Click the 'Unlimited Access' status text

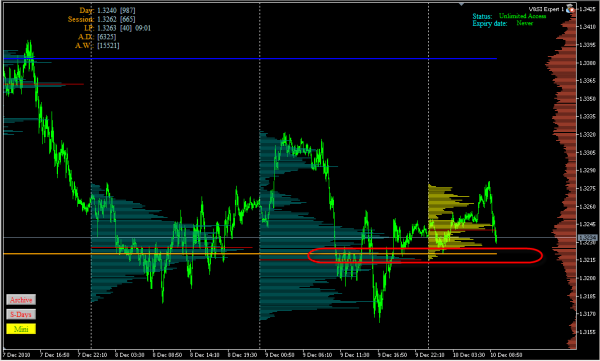pyautogui.click(x=522, y=16)
